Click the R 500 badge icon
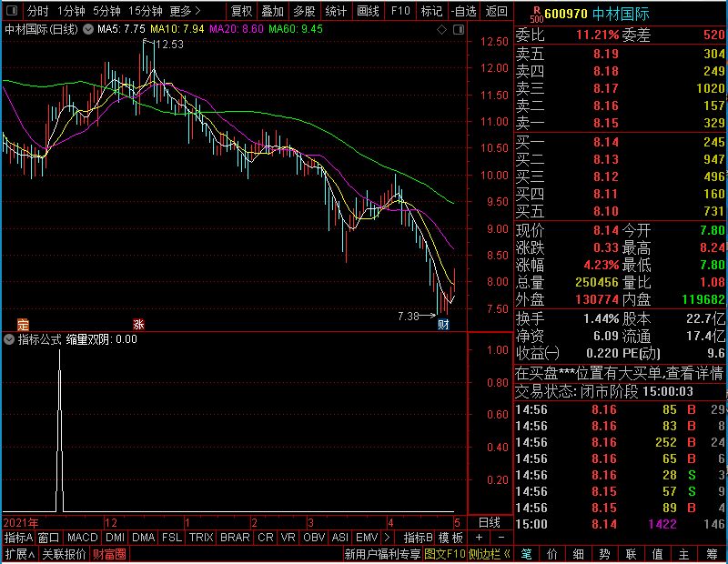Image resolution: width=728 pixels, height=564 pixels. click(x=537, y=15)
